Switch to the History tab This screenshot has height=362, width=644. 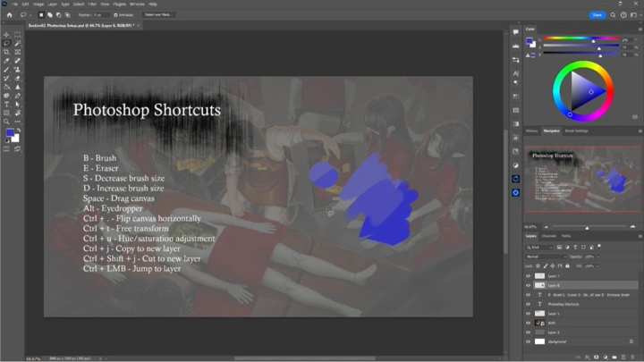[x=531, y=130]
